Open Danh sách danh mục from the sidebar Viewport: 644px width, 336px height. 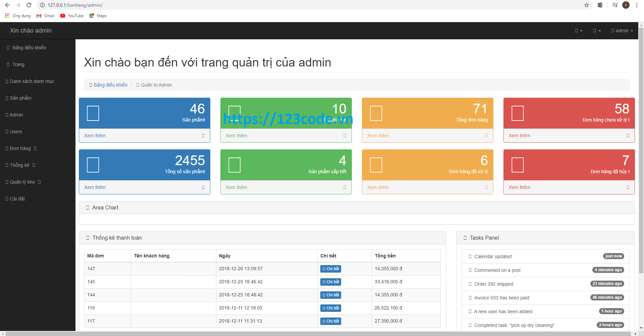coord(32,81)
